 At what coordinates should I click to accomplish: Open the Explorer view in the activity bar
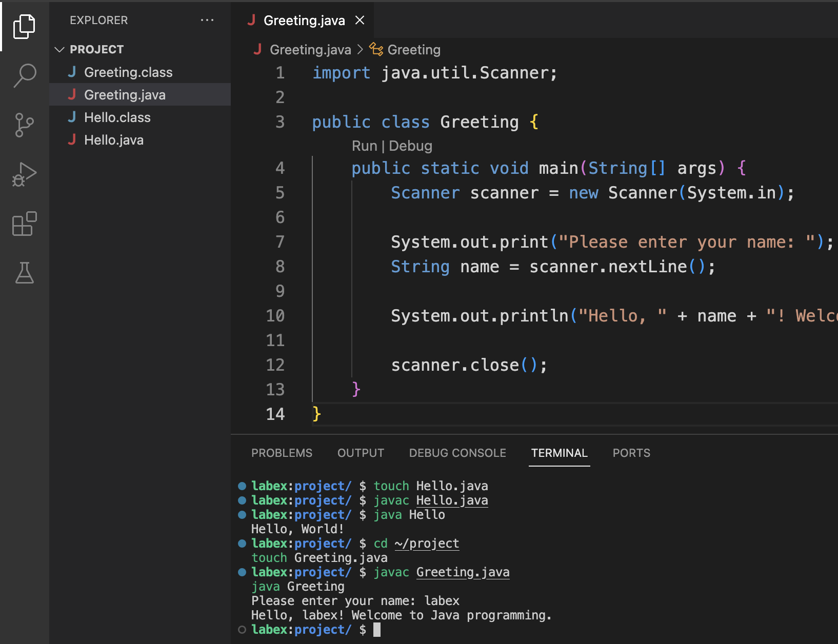[x=24, y=26]
